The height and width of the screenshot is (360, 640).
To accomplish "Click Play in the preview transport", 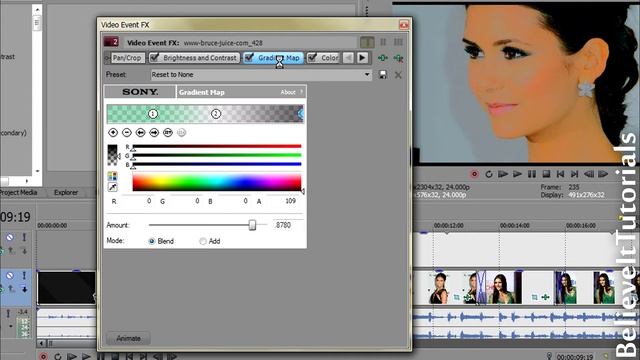I will pyautogui.click(x=517, y=174).
